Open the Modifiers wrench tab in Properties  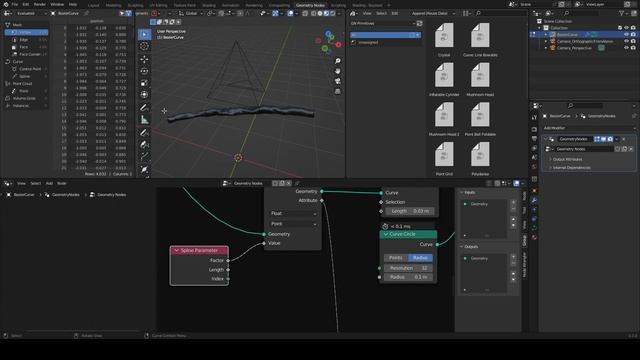(x=534, y=200)
